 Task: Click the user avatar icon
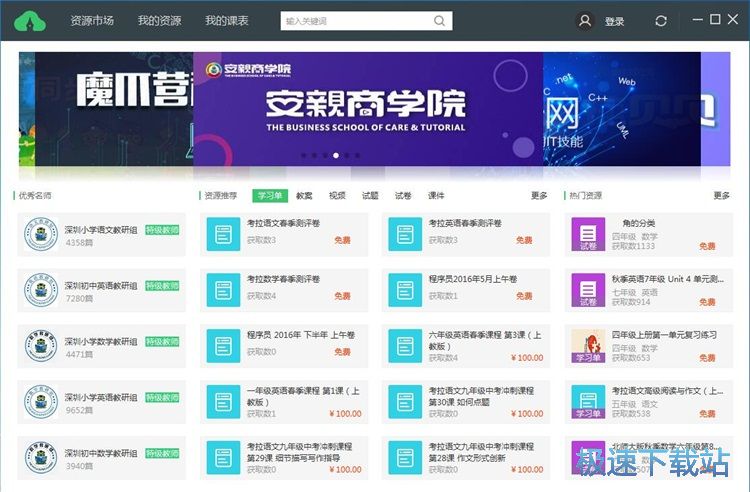pyautogui.click(x=585, y=21)
